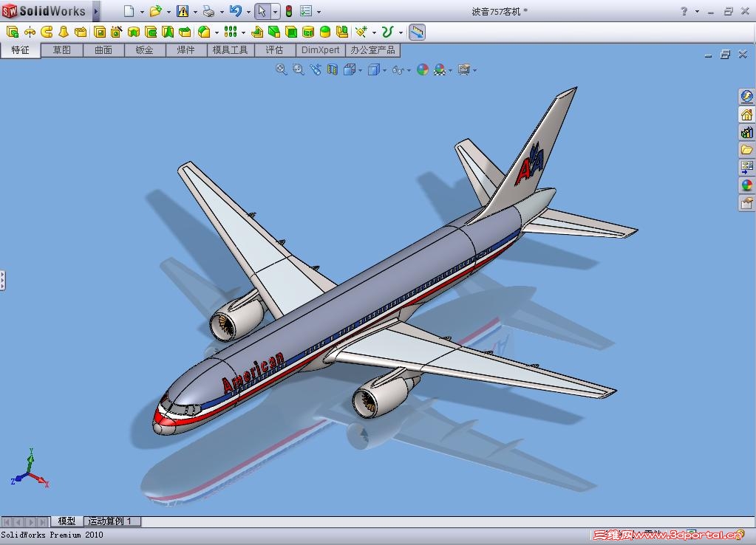The height and width of the screenshot is (545, 756).
Task: Open the Reference Geometry tool
Action: [361, 32]
